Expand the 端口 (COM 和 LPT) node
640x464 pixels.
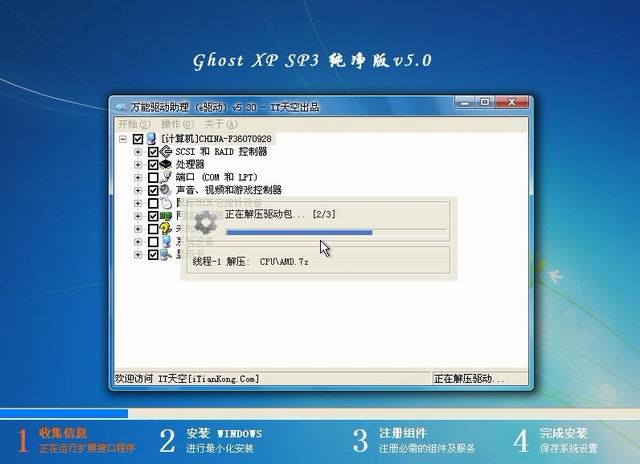[138, 178]
